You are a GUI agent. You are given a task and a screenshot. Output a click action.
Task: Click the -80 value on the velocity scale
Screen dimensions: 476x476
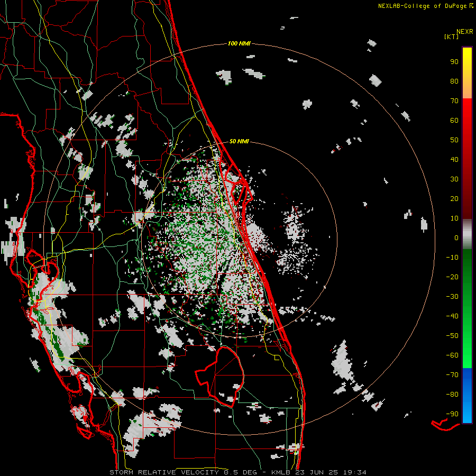452,395
